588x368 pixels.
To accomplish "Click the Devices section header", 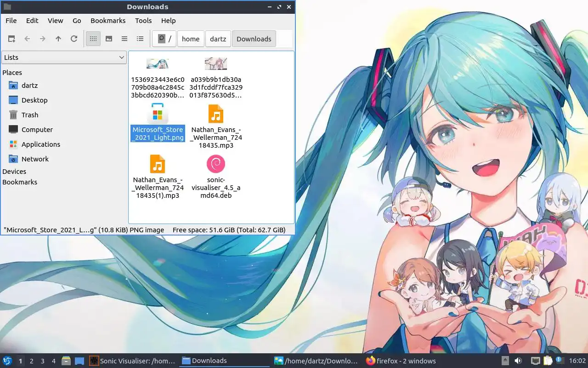I will point(14,172).
